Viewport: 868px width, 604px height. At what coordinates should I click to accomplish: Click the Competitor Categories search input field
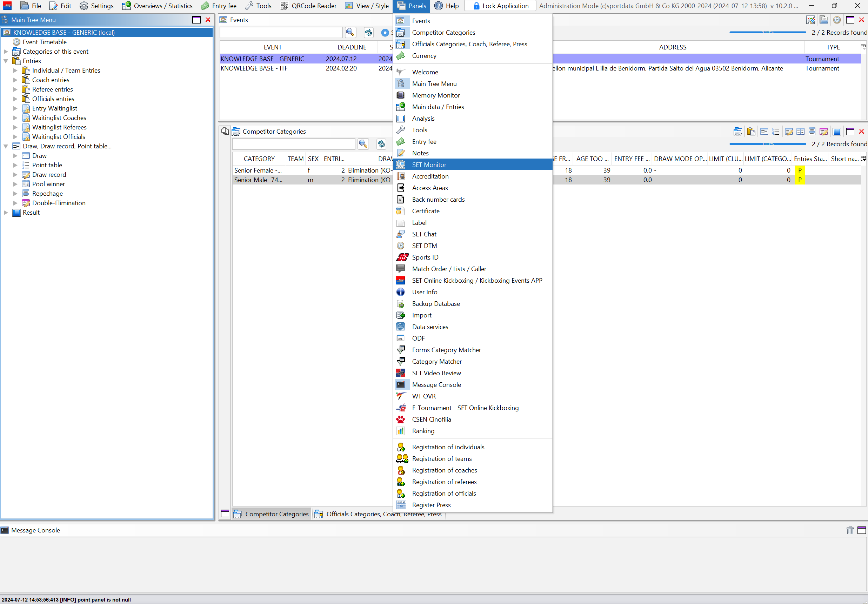point(294,144)
